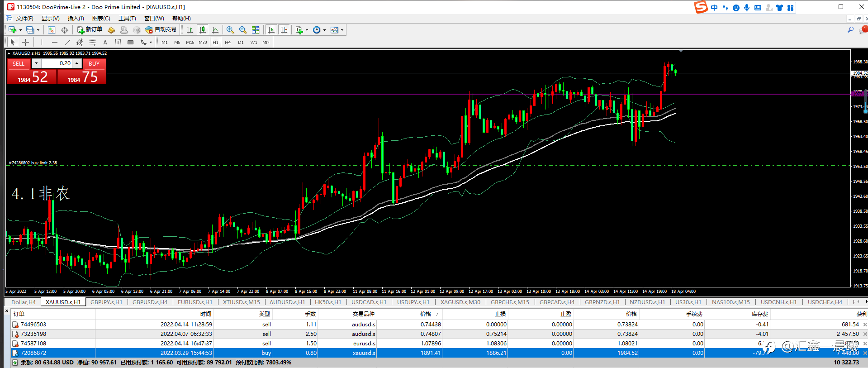
Task: Select the standard cursor tool
Action: pyautogui.click(x=13, y=42)
